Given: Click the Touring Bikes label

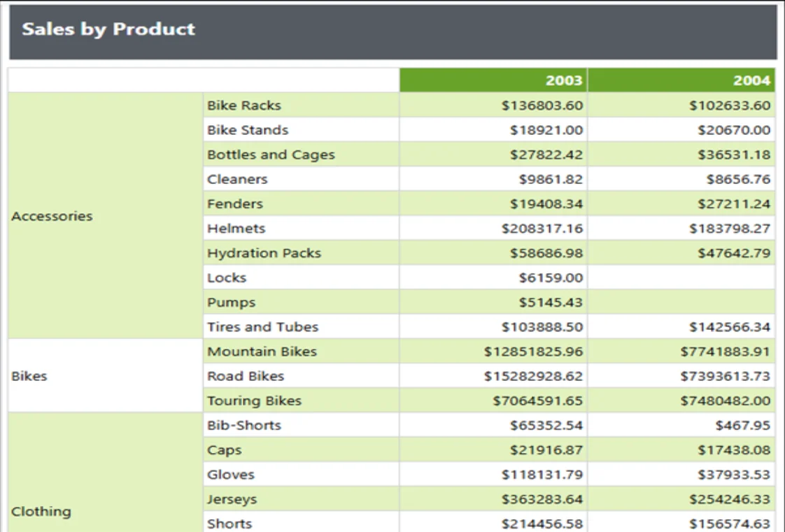Looking at the screenshot, I should pyautogui.click(x=255, y=401).
